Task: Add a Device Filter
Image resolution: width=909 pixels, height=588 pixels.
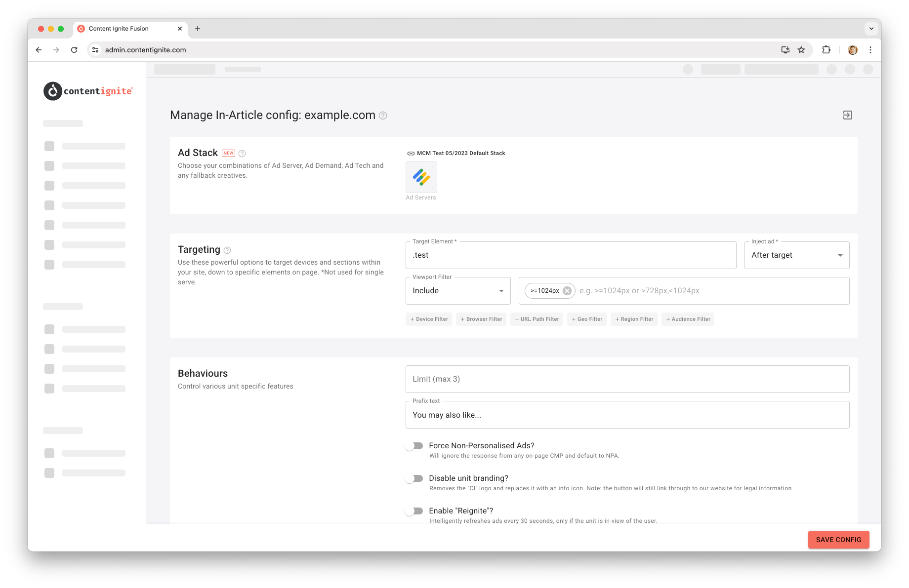Action: [x=429, y=319]
